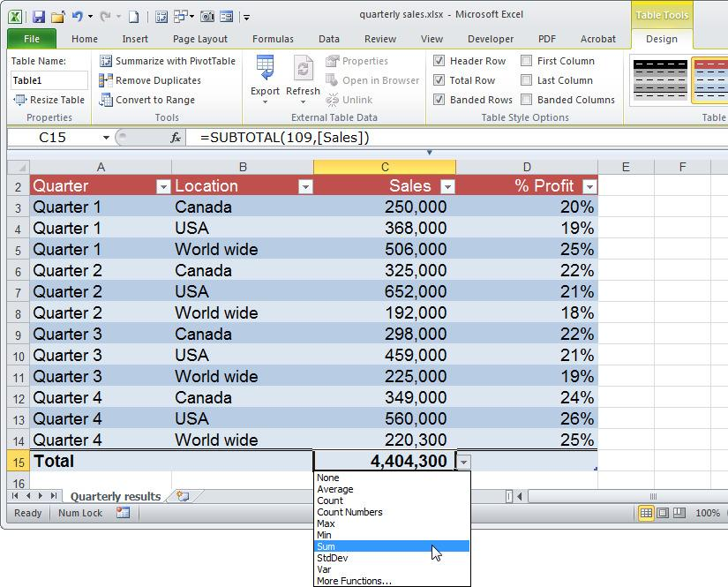The image size is (728, 587).
Task: Click the Select All corner of the worksheet
Action: (x=19, y=167)
